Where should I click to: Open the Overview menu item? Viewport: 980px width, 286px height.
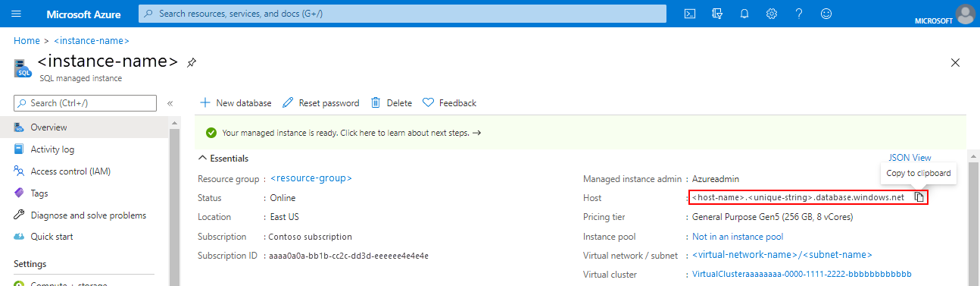point(83,127)
